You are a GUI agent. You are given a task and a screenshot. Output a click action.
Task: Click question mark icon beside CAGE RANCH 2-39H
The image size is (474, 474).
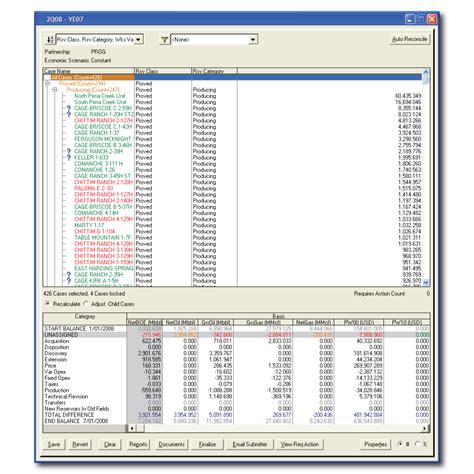[69, 151]
